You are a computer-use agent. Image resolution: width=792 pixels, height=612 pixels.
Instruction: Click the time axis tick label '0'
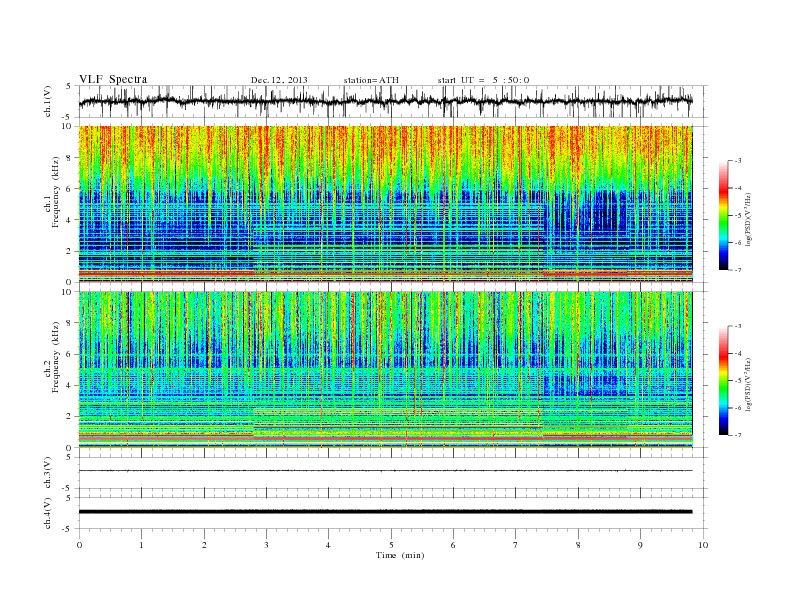[x=79, y=545]
